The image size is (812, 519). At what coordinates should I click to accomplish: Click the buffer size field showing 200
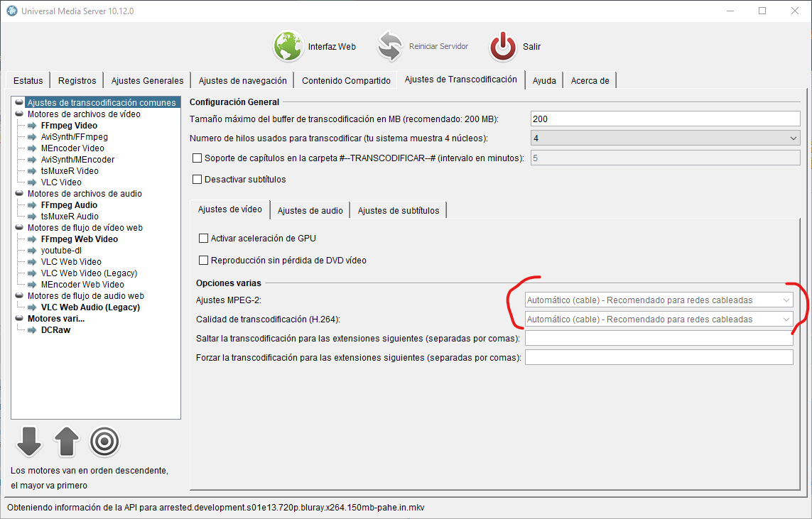point(666,119)
